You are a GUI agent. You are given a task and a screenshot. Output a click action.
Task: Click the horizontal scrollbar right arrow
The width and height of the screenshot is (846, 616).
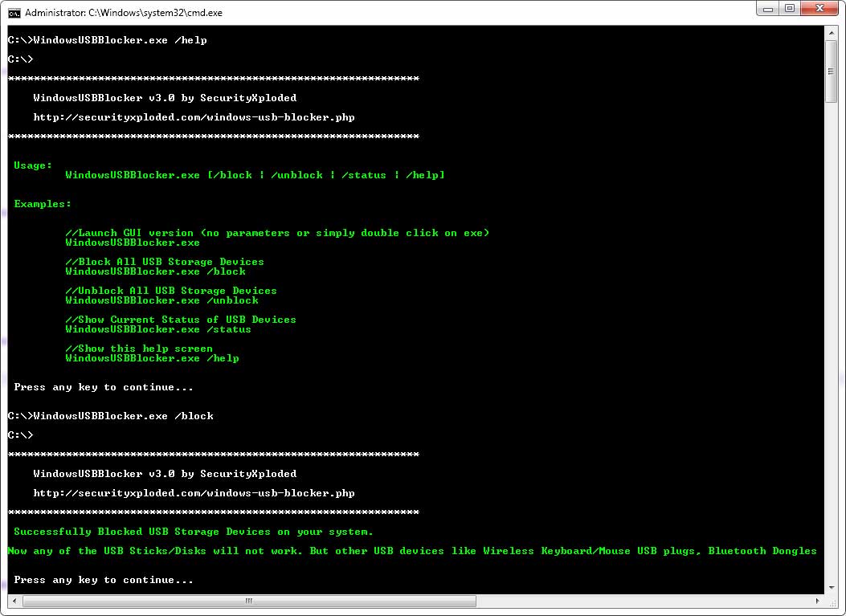click(818, 601)
